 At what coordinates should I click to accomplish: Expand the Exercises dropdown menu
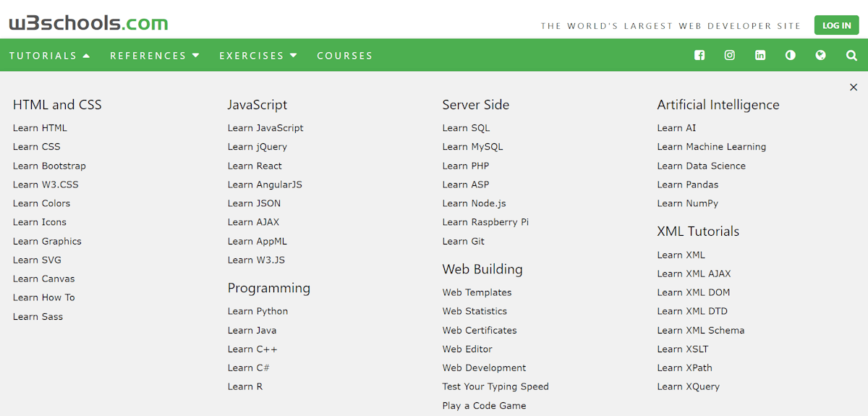click(258, 56)
